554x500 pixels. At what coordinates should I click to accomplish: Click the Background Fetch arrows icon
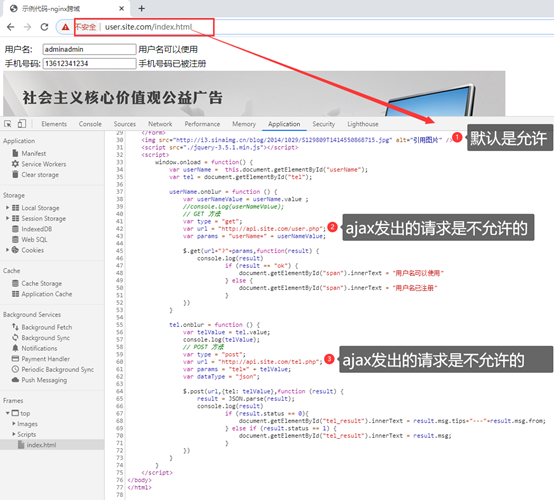tap(15, 327)
